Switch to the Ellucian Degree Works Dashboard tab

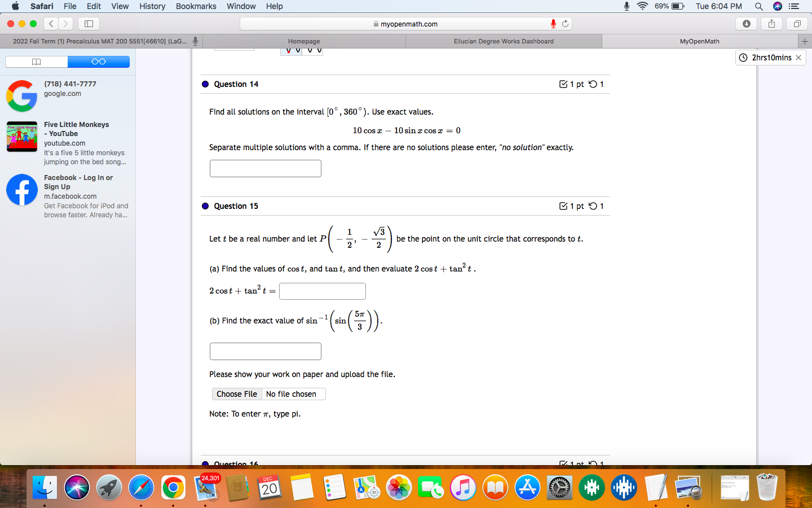504,41
